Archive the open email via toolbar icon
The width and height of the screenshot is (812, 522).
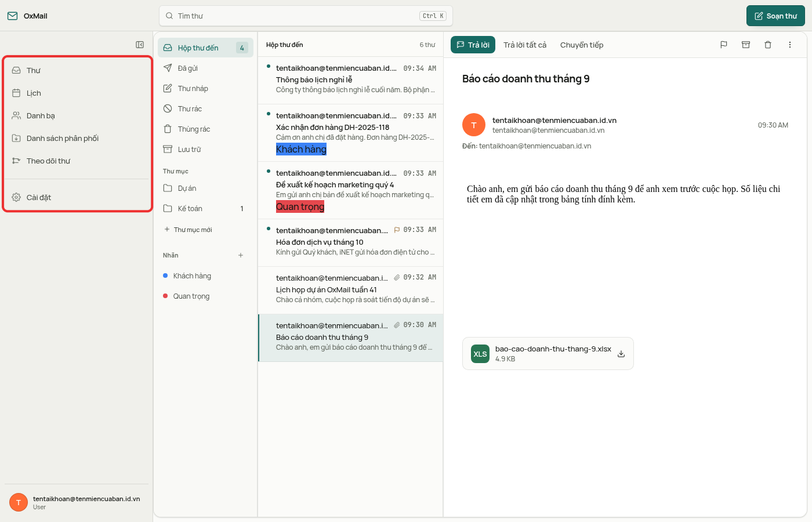(746, 45)
